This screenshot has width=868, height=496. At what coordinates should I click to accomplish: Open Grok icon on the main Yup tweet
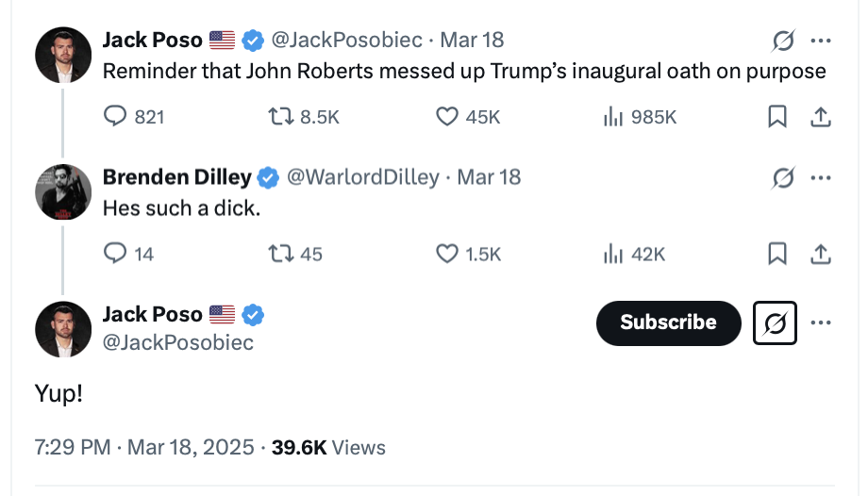pos(775,323)
